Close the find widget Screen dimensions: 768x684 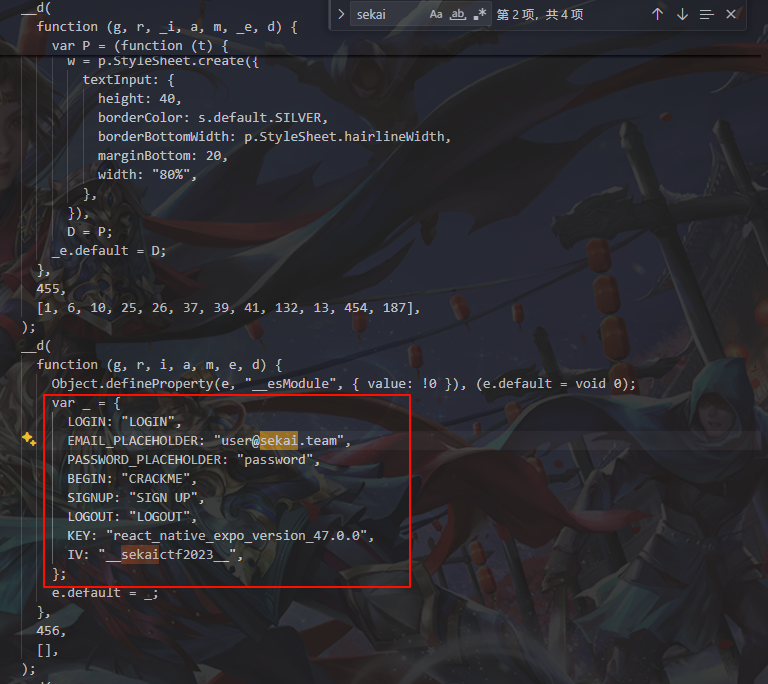pyautogui.click(x=731, y=15)
